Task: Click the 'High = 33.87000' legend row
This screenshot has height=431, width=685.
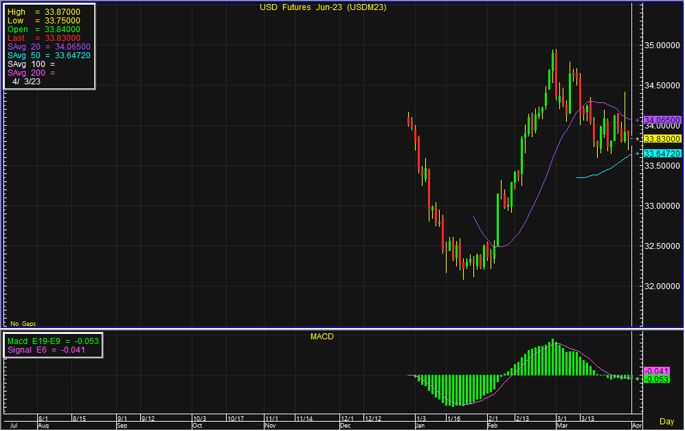Action: point(49,10)
